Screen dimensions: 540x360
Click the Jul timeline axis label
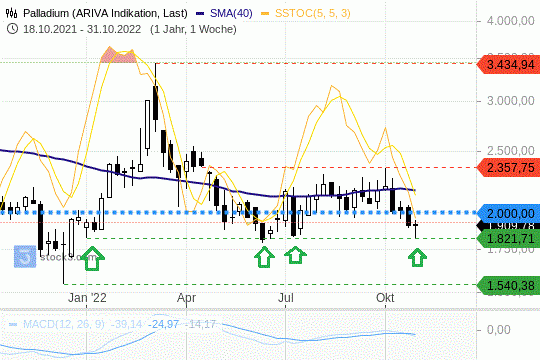(x=286, y=298)
